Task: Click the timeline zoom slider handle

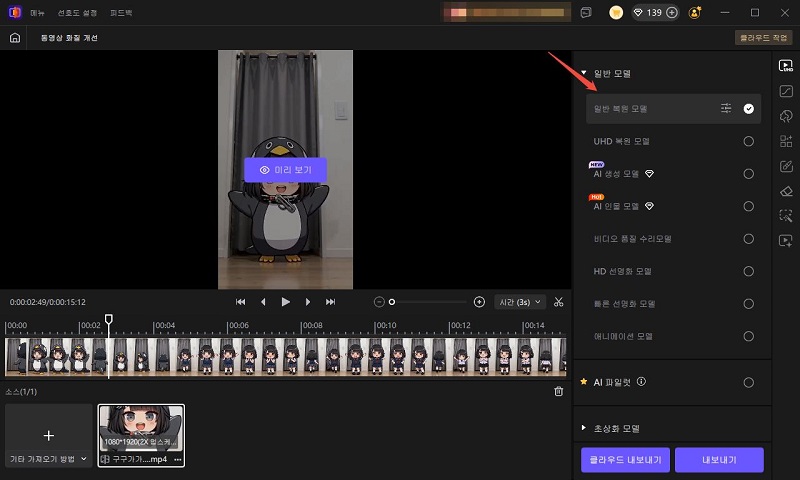Action: (x=392, y=302)
